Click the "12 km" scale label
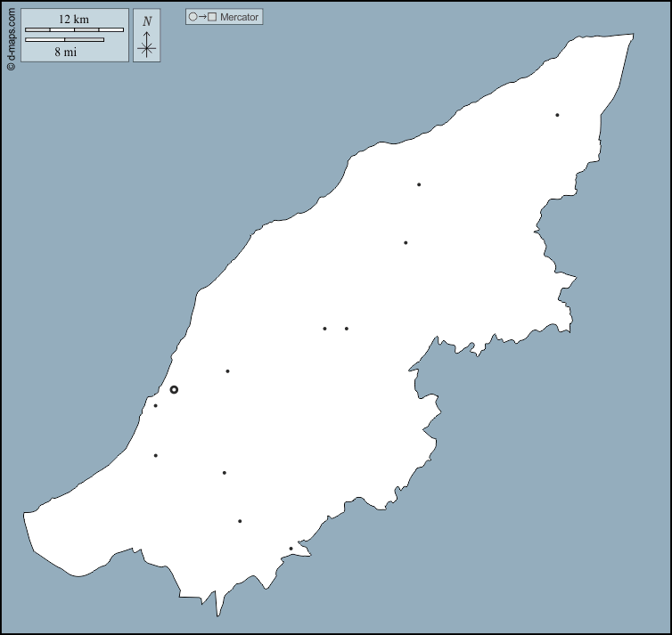Viewport: 672px width, 635px height. point(74,19)
